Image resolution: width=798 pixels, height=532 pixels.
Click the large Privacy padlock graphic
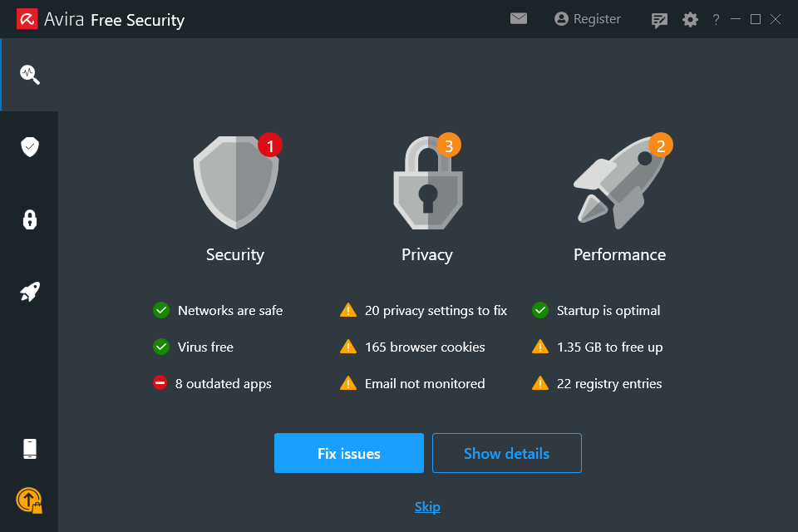pyautogui.click(x=427, y=182)
